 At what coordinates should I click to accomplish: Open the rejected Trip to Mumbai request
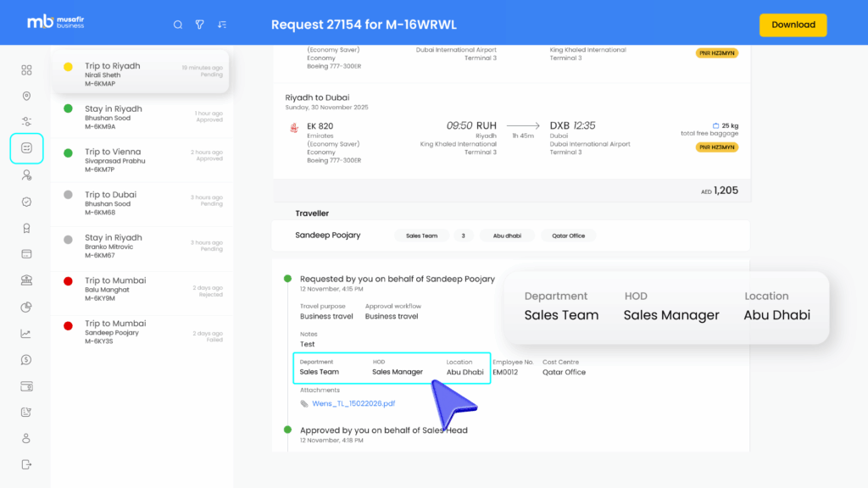click(x=140, y=289)
